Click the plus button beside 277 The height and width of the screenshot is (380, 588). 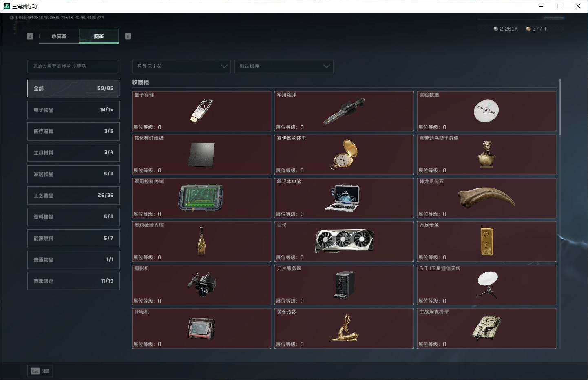coord(546,29)
